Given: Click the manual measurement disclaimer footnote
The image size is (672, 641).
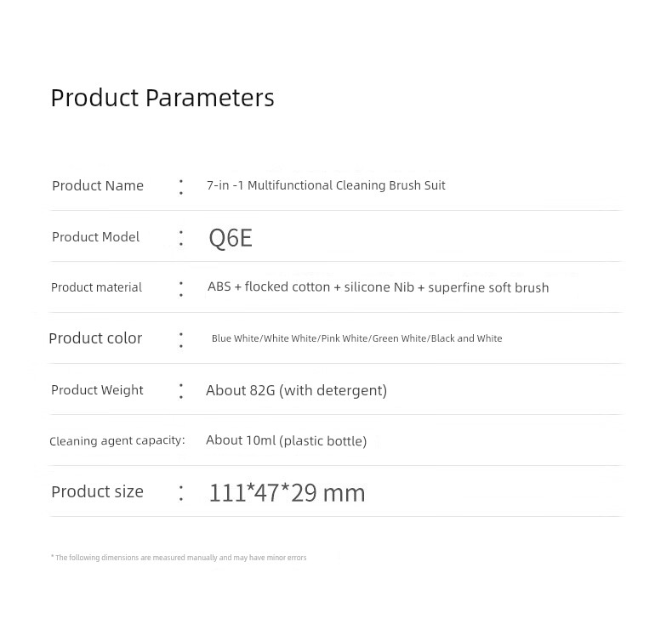Looking at the screenshot, I should (179, 558).
